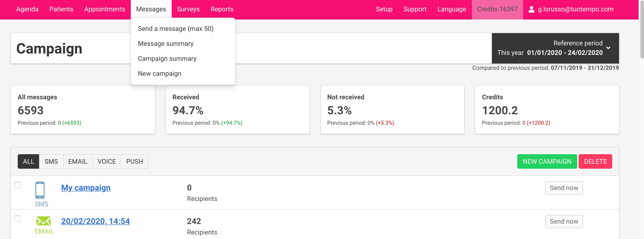This screenshot has width=644, height=239.
Task: Click the EMAIL envelope icon for 20/02/2020 campaign
Action: tap(44, 221)
